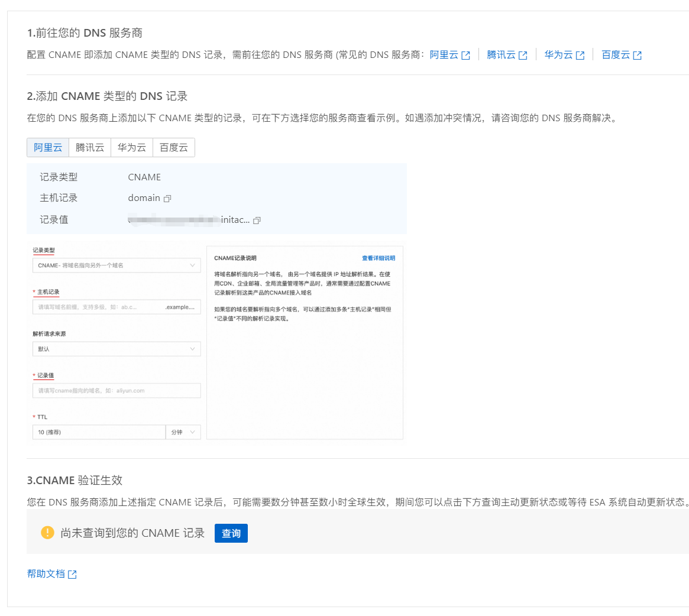Image resolution: width=689 pixels, height=616 pixels.
Task: Expand the 解析请求来源 默认 dropdown
Action: (x=117, y=349)
